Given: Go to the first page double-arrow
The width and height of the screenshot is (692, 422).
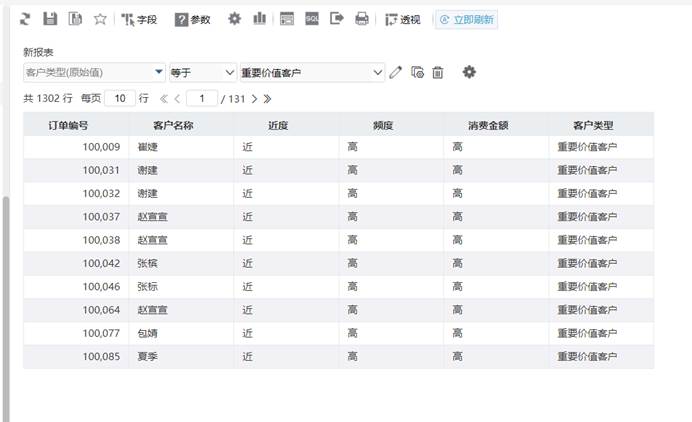Looking at the screenshot, I should [163, 99].
